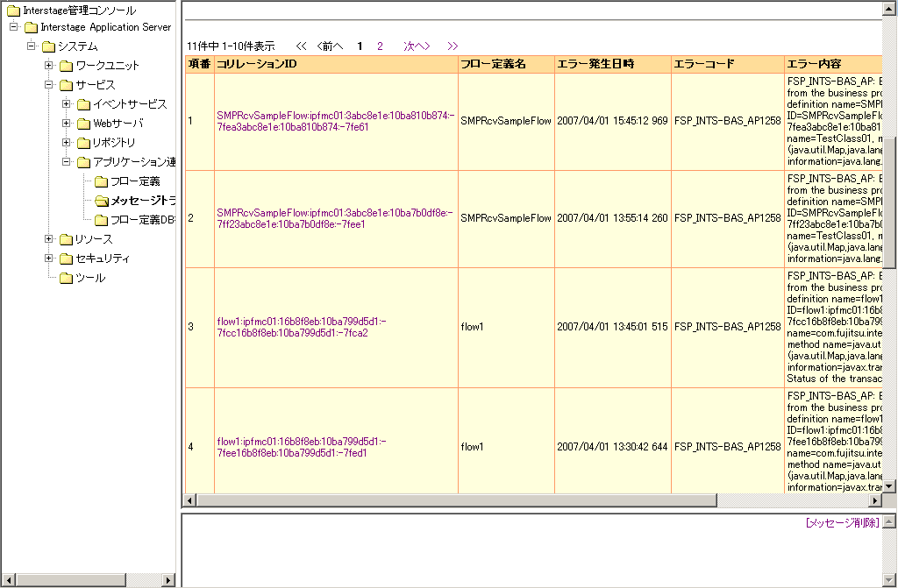Viewport: 898px width, 588px height.
Task: Collapse the サービス tree node
Action: tap(49, 85)
